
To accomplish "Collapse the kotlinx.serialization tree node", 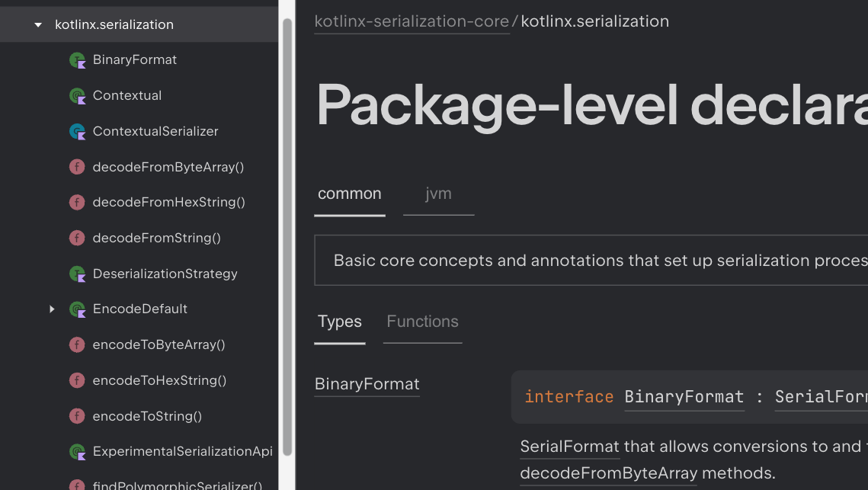I will (38, 24).
